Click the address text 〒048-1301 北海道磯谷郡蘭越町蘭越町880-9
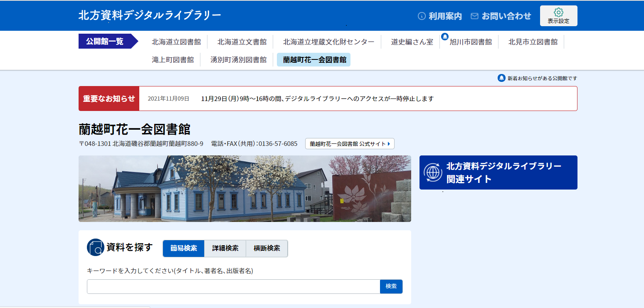Viewport: 644px width, 308px height. click(x=141, y=144)
